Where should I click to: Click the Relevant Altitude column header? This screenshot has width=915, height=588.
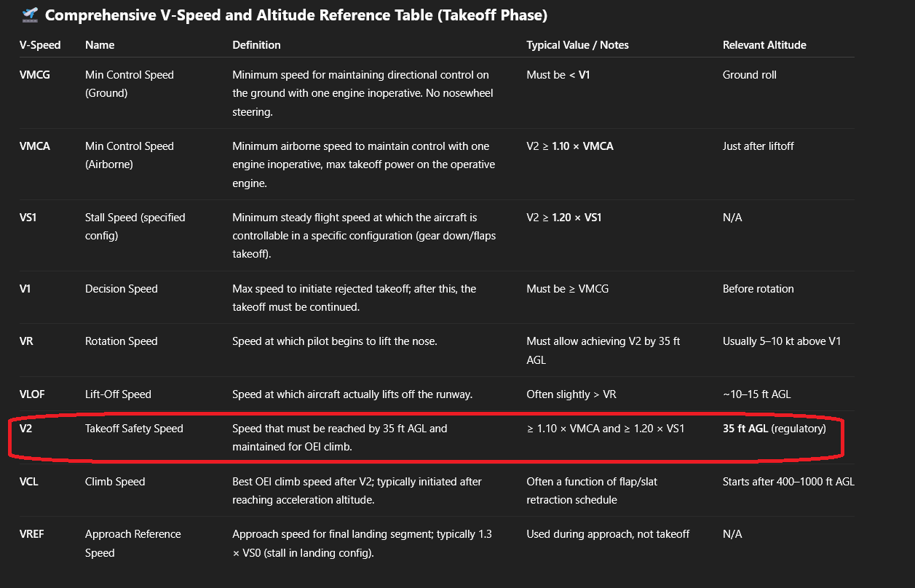(764, 45)
